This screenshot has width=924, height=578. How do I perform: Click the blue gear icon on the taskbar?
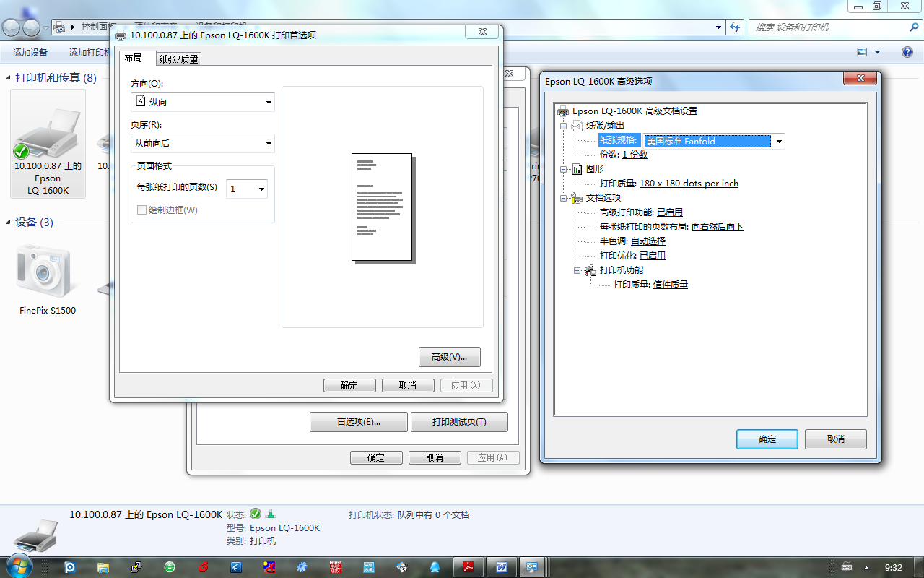[x=302, y=568]
